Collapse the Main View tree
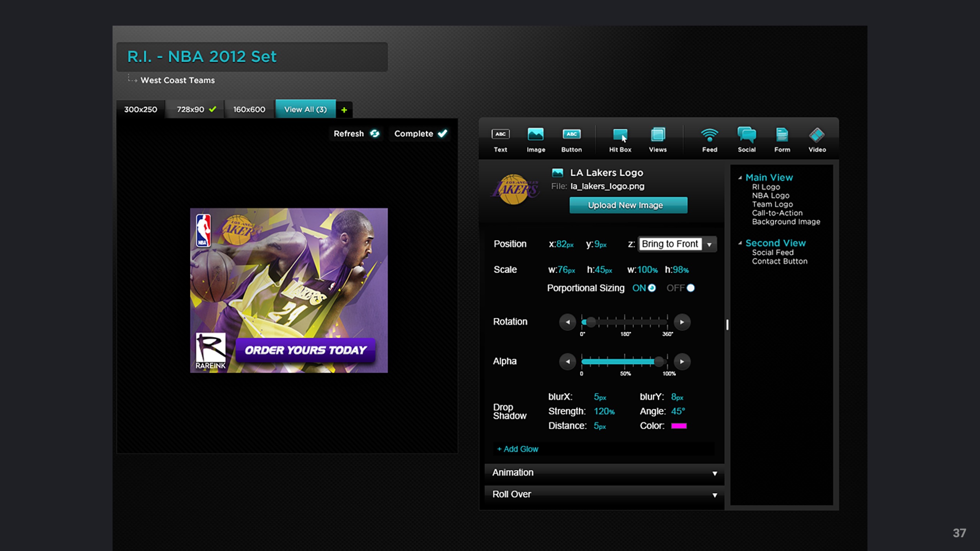 coord(740,178)
